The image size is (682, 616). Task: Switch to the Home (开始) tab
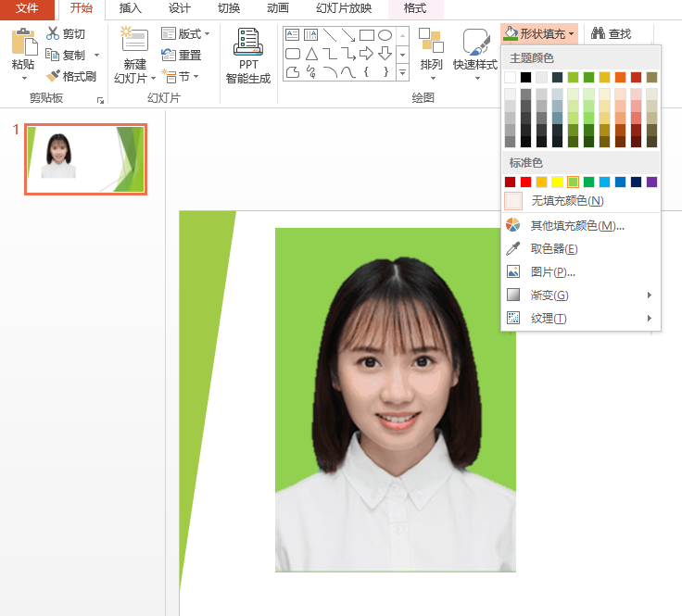(81, 8)
